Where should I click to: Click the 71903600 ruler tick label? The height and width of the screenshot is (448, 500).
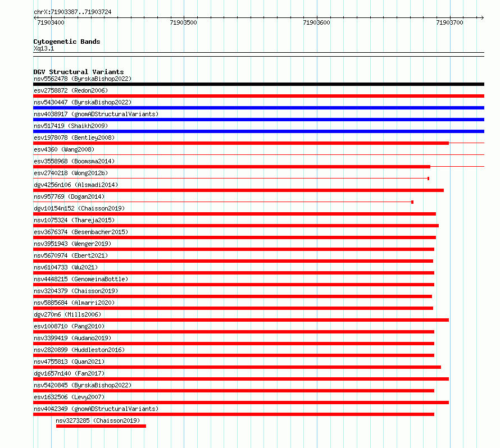[x=317, y=22]
